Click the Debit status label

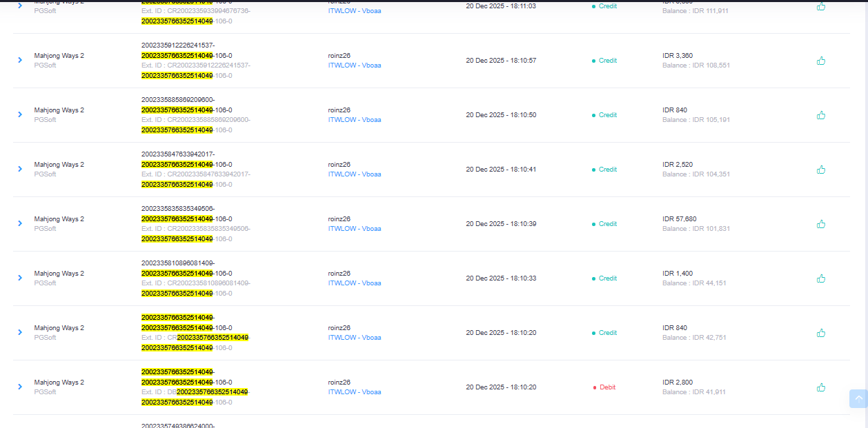pos(607,387)
